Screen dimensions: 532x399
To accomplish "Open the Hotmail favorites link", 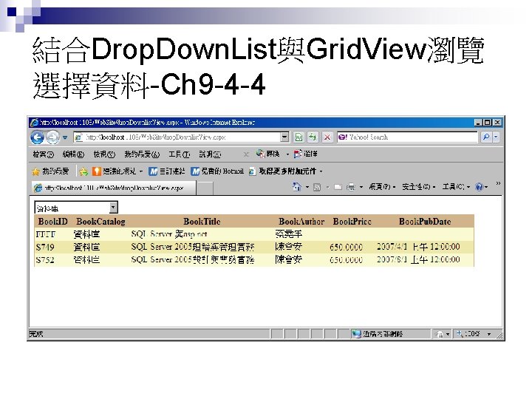I will (x=217, y=171).
